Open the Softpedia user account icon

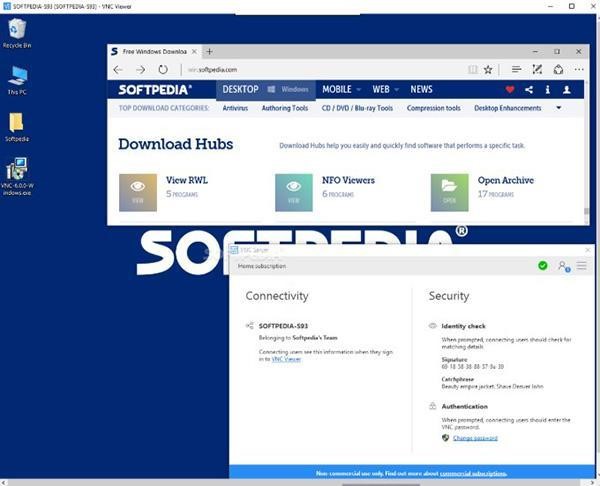(x=567, y=90)
